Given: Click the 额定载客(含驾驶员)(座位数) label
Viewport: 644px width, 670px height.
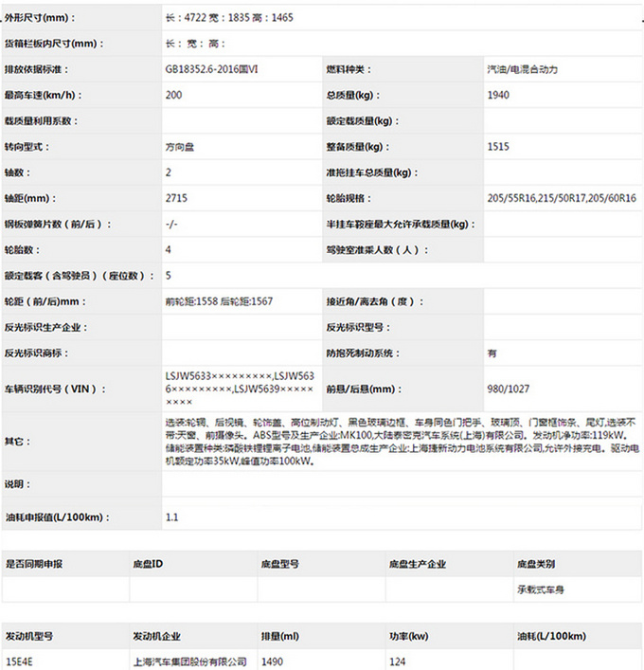Looking at the screenshot, I should coord(79,276).
